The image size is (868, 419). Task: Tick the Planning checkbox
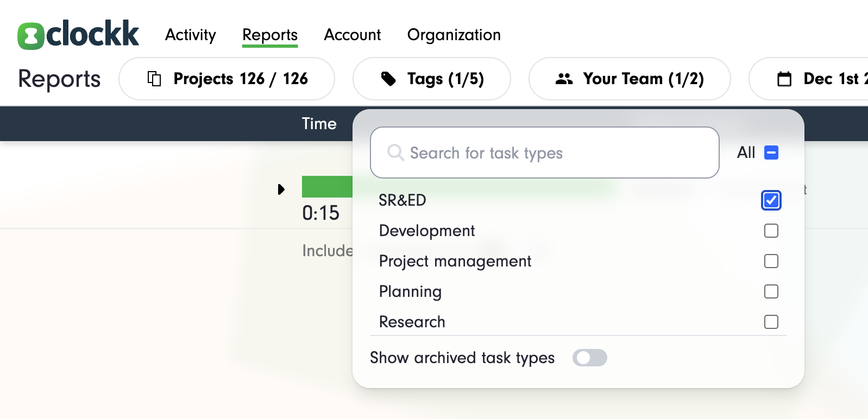(771, 291)
